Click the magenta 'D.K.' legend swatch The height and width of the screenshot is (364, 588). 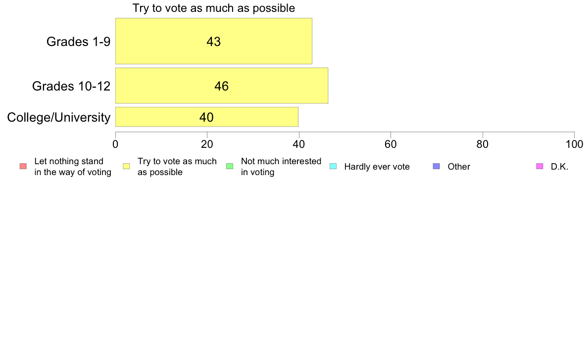pos(539,167)
